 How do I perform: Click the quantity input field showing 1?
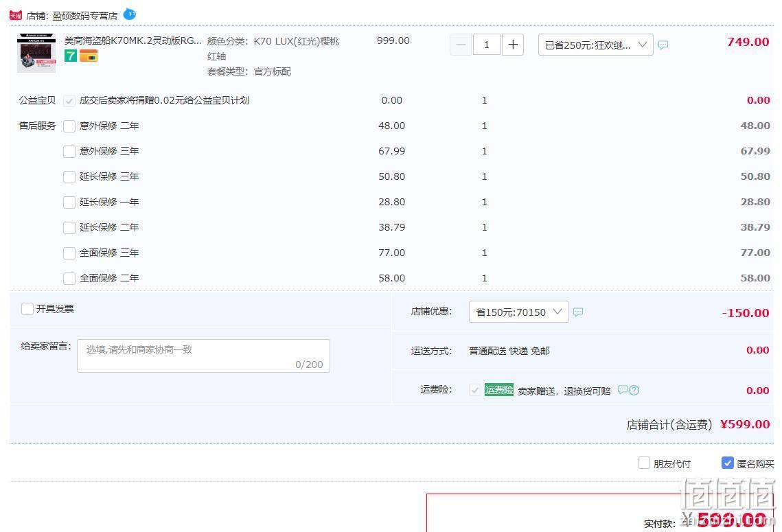(487, 45)
